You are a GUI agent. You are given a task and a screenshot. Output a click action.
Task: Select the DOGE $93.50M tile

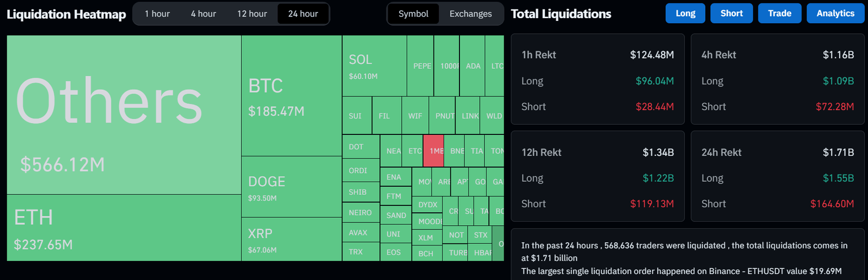click(291, 187)
